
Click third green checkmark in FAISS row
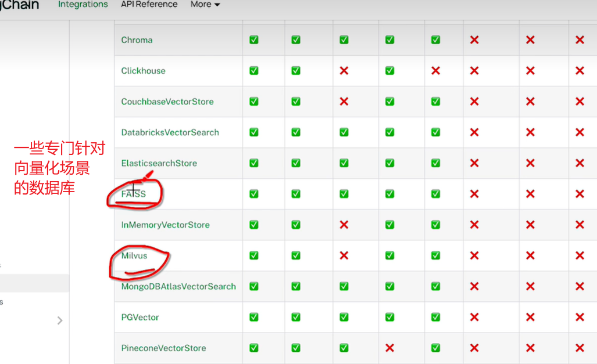click(x=344, y=194)
